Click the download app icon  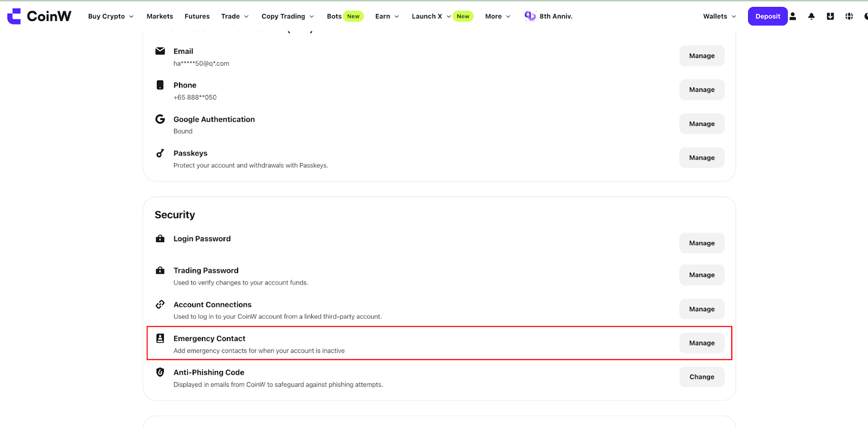pos(830,16)
